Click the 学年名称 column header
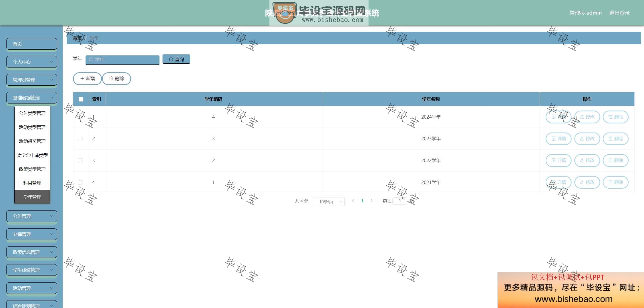This screenshot has width=644, height=308. [431, 99]
